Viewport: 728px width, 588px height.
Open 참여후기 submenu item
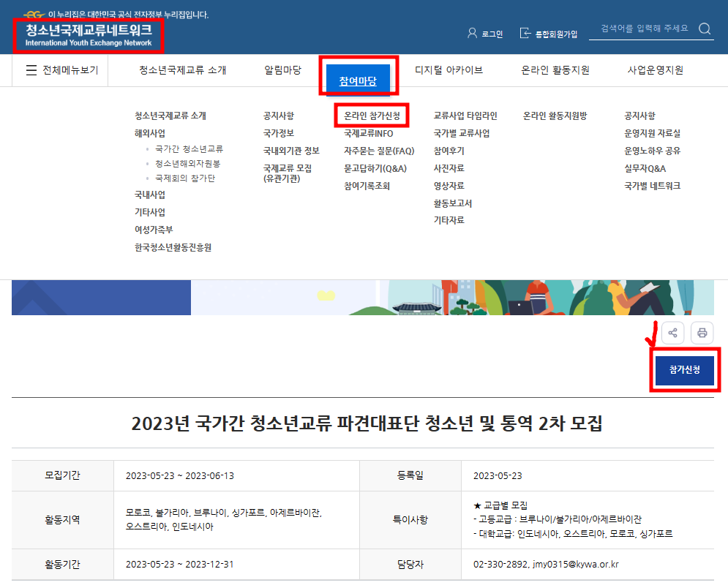click(449, 151)
